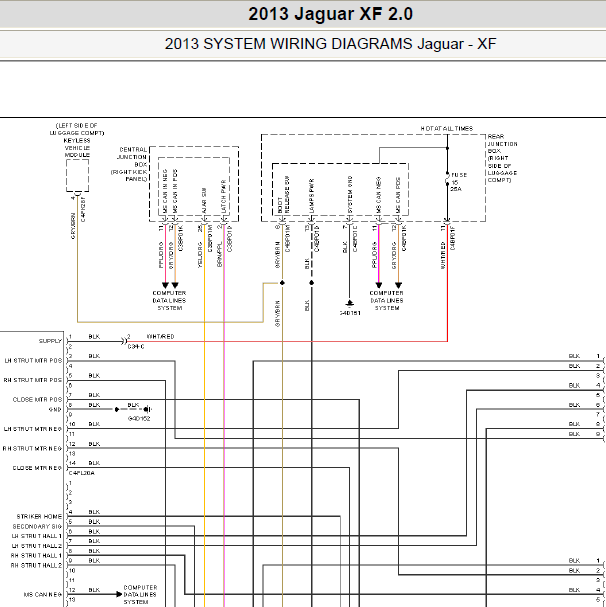This screenshot has width=606, height=607.
Task: Click horizontal 'WHT/RED' label near supply wire
Action: pyautogui.click(x=160, y=336)
